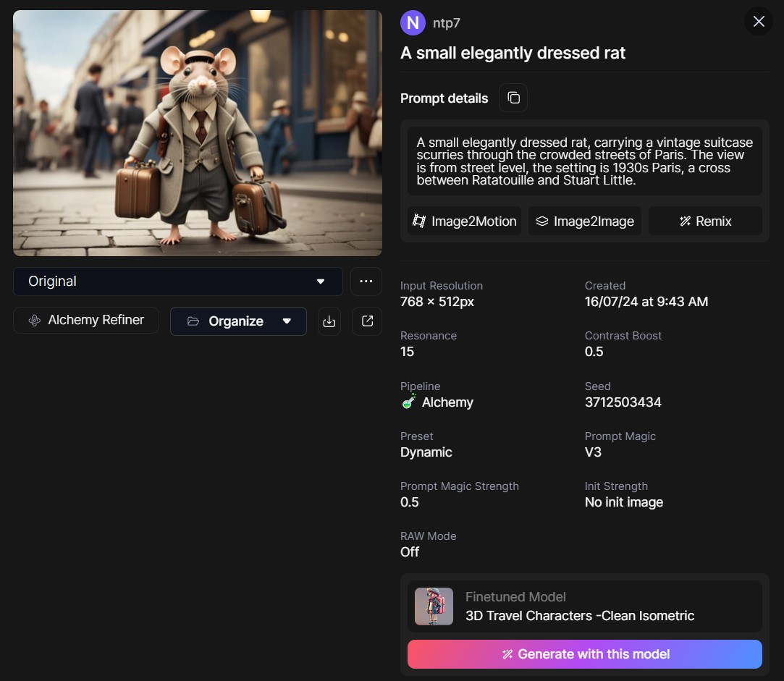Screen dimensions: 784x681
Task: Open image in new tab icon
Action: coord(367,321)
